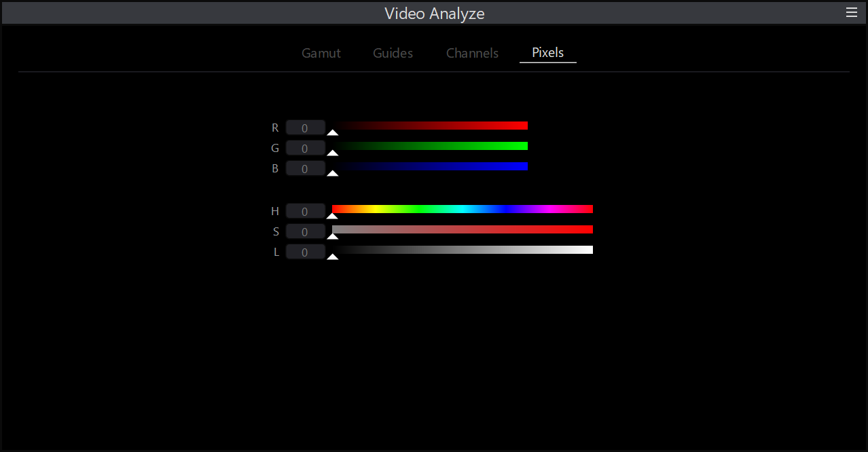Click the saturation gray-to-red bar
The image size is (868, 452).
click(x=463, y=229)
